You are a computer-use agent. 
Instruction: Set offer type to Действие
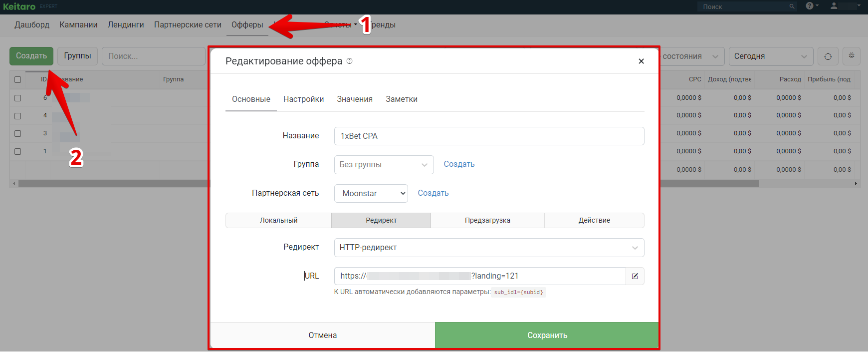[x=594, y=220]
